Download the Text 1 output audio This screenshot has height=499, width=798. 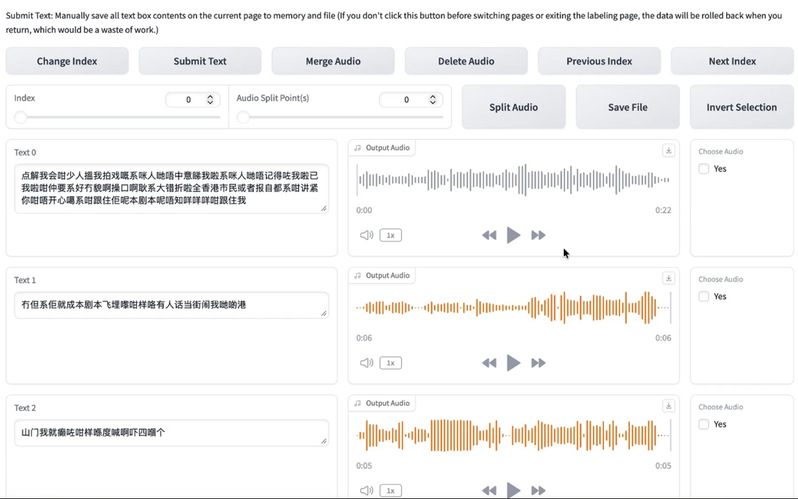[x=668, y=278]
